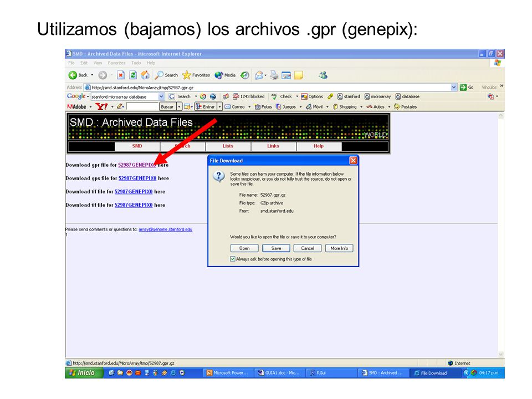The height and width of the screenshot is (399, 532).
Task: Launch the Messenger people icon
Action: tap(323, 75)
